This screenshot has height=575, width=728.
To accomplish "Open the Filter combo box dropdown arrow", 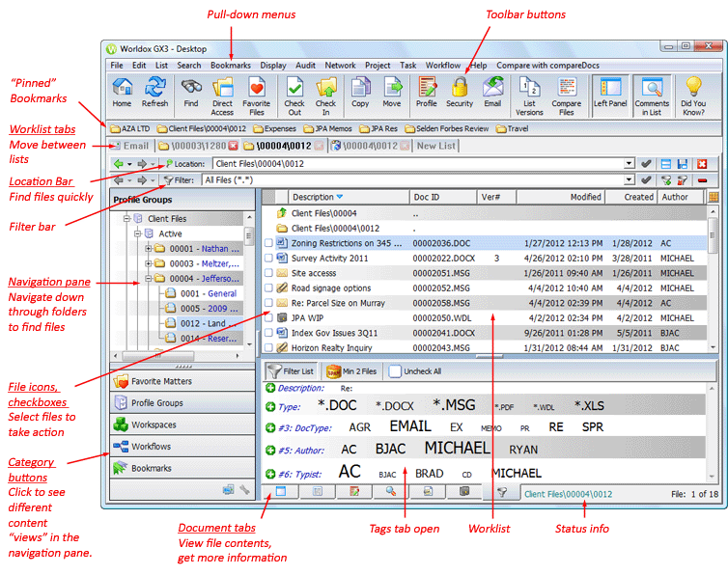I will tap(630, 180).
